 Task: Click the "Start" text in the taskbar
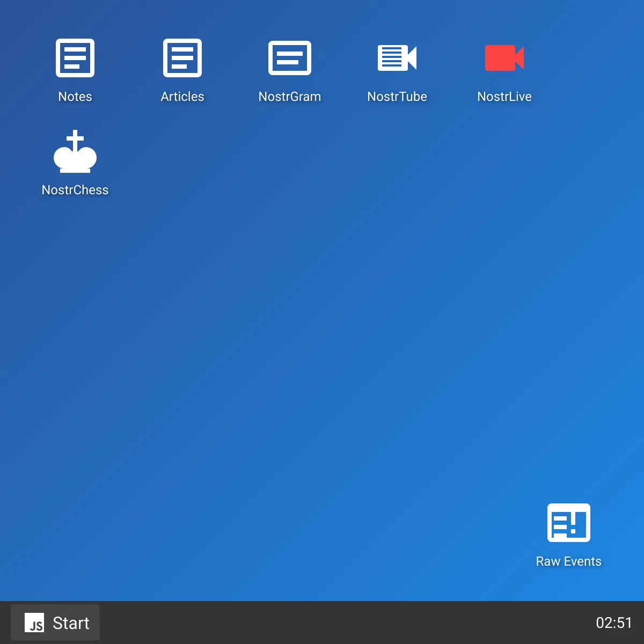pos(71,623)
